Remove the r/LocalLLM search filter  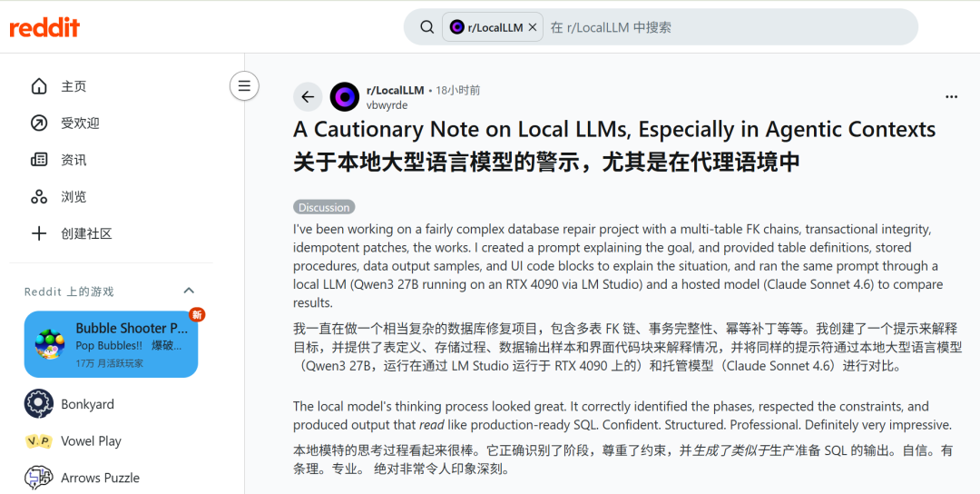(533, 27)
